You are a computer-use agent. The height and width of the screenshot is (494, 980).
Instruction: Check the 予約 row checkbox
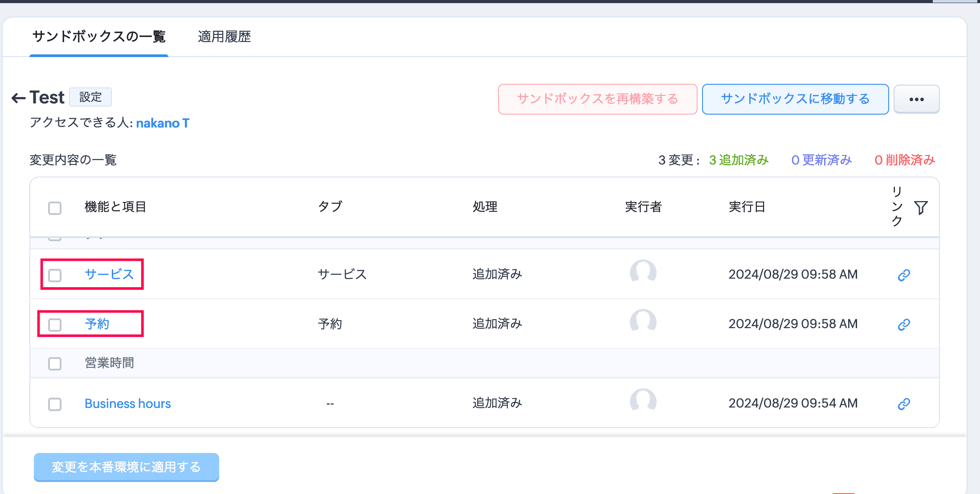55,325
